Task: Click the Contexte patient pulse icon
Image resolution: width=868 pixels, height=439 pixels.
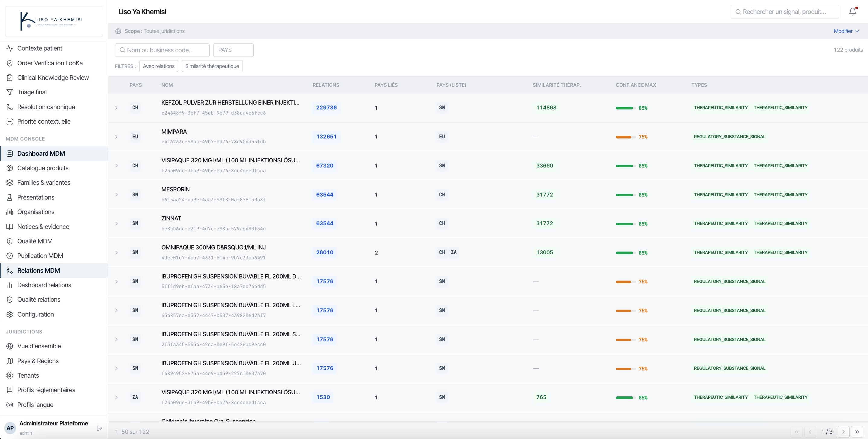Action: click(10, 48)
